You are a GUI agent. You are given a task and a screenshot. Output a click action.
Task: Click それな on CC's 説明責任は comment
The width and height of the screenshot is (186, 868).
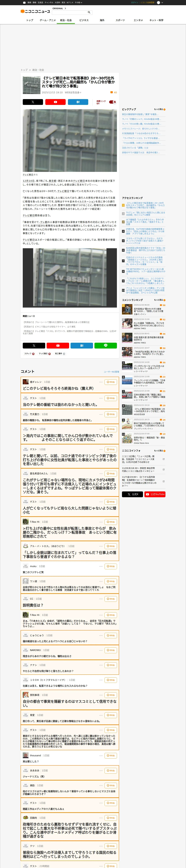pyautogui.click(x=111, y=599)
